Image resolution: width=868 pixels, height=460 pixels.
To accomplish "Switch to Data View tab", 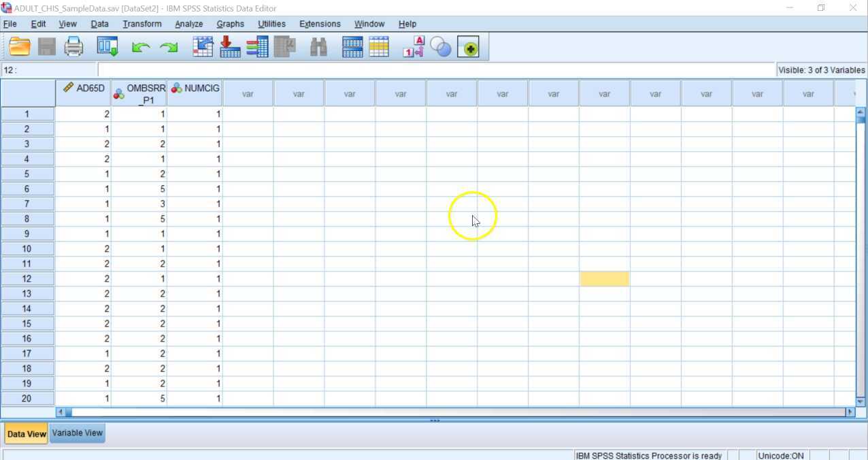I will tap(27, 433).
